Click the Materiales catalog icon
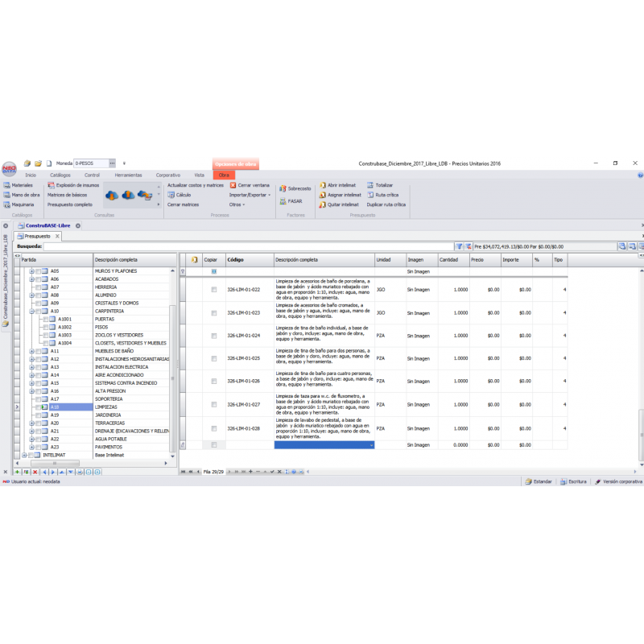Screen dimensions: 644x644 pyautogui.click(x=6, y=185)
